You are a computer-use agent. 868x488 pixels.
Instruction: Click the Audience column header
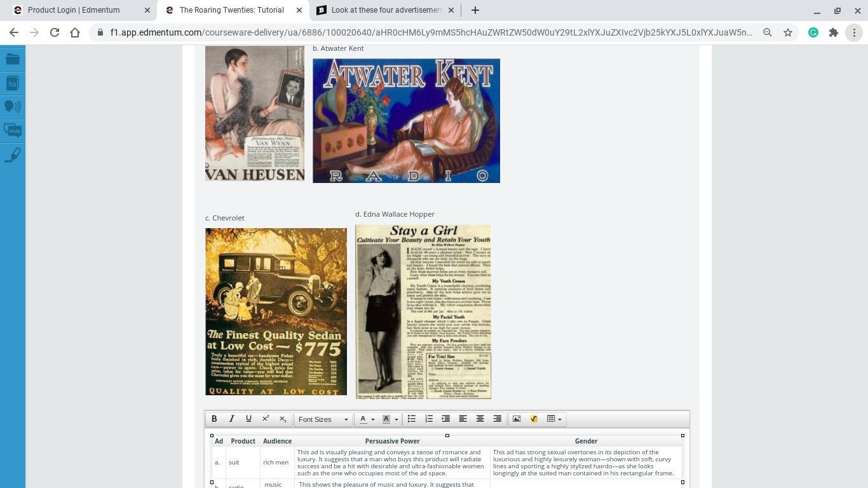click(x=277, y=441)
